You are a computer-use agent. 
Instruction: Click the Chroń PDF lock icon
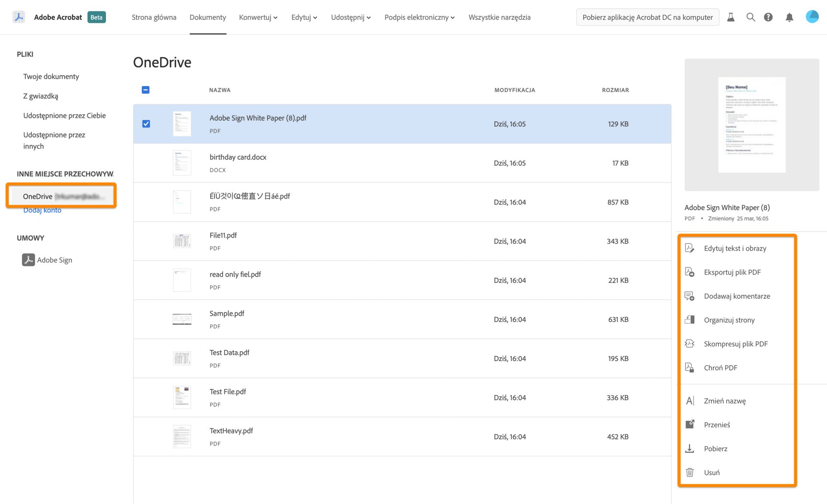690,368
